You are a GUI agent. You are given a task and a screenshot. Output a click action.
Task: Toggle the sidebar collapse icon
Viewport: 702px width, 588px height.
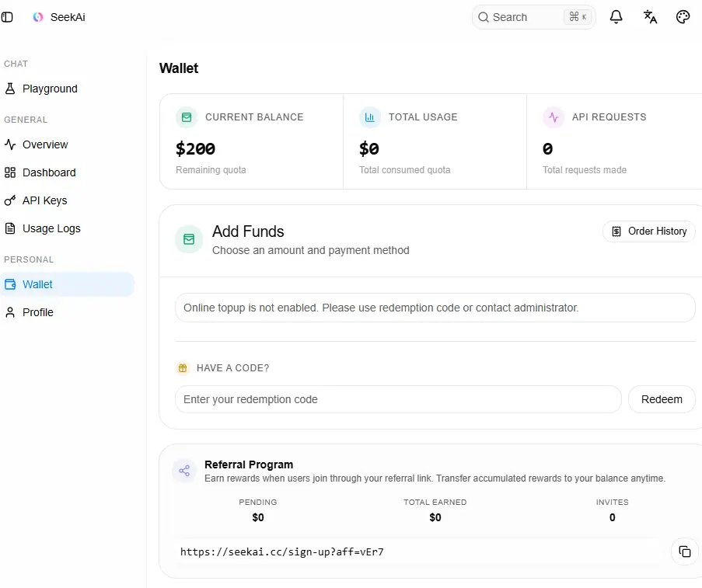(7, 17)
